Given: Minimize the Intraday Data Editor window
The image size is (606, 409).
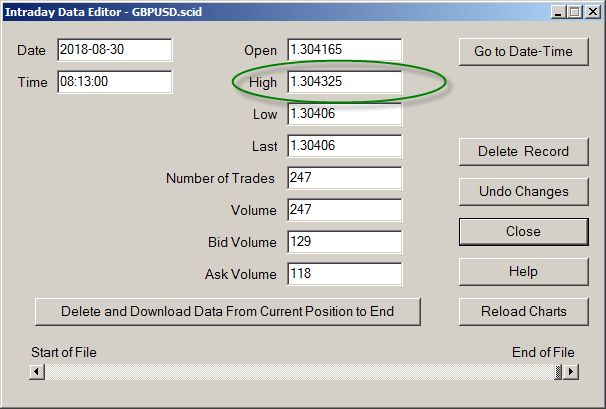Looking at the screenshot, I should click(558, 12).
